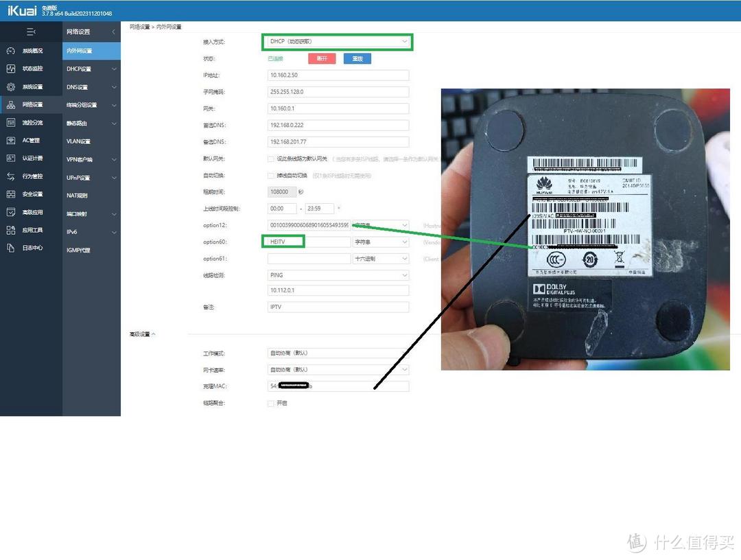Collapse the 高级设置 section
Viewport: 741px width, 560px height.
(x=142, y=334)
